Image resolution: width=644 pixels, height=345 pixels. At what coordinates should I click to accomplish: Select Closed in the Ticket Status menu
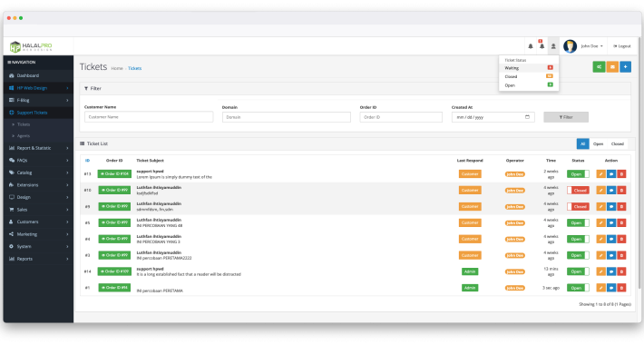tap(529, 76)
